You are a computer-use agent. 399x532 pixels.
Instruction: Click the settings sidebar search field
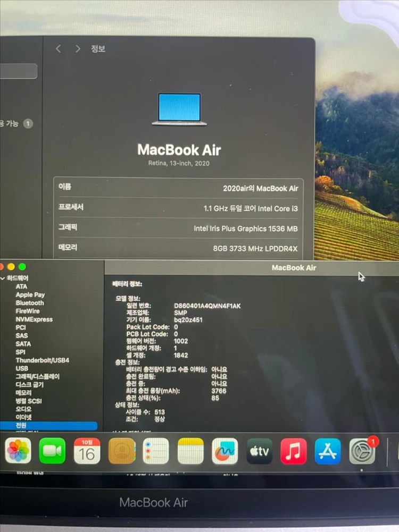tap(18, 71)
